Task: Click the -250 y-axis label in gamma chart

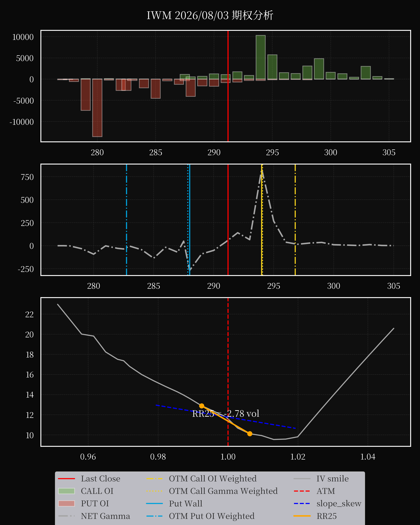Action: click(26, 269)
